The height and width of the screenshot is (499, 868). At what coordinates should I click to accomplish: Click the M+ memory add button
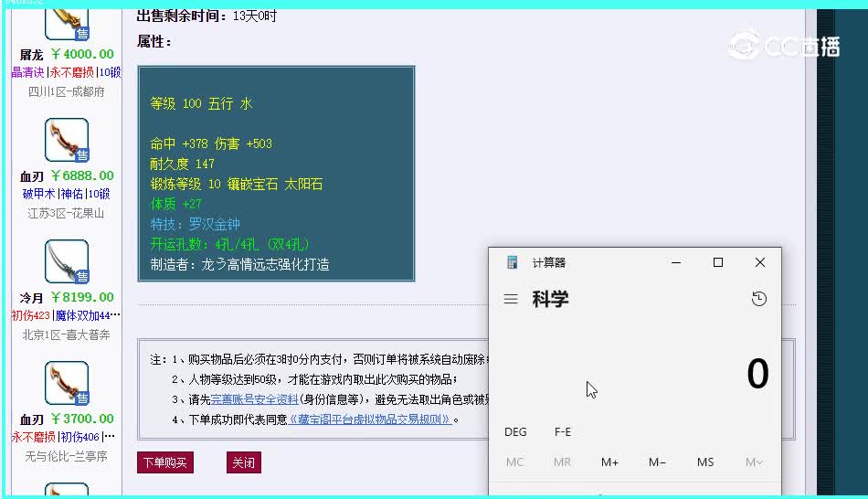point(609,462)
